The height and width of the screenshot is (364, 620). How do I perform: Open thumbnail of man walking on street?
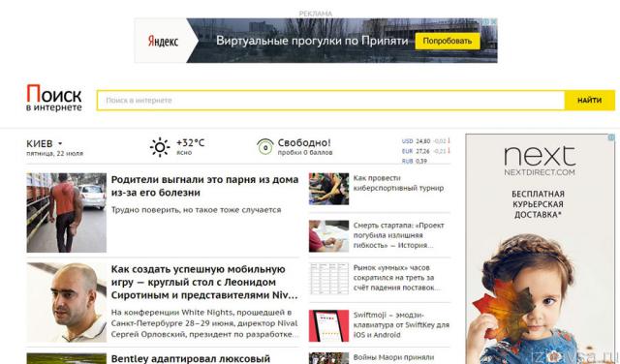click(x=67, y=213)
